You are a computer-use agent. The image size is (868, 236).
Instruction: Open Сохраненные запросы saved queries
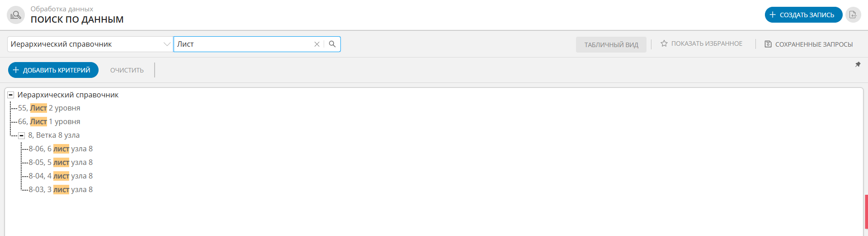click(x=808, y=44)
